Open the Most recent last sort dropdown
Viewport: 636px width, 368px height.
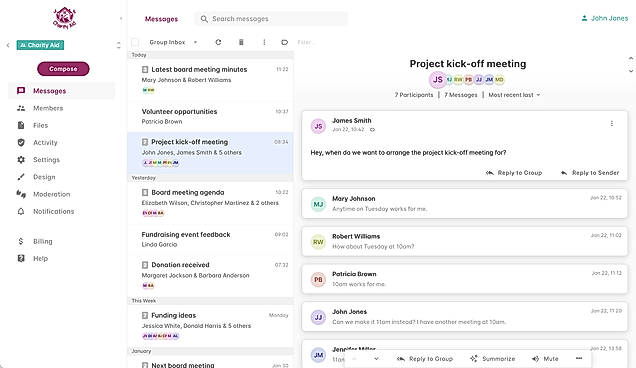[x=514, y=95]
